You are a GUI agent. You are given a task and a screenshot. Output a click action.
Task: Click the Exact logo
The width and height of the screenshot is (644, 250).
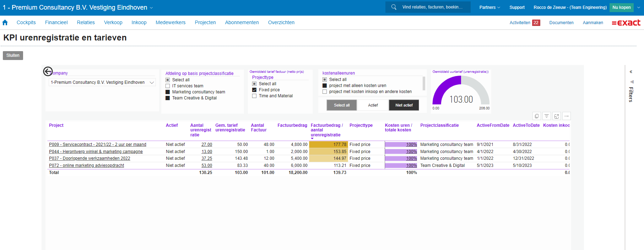tap(626, 23)
